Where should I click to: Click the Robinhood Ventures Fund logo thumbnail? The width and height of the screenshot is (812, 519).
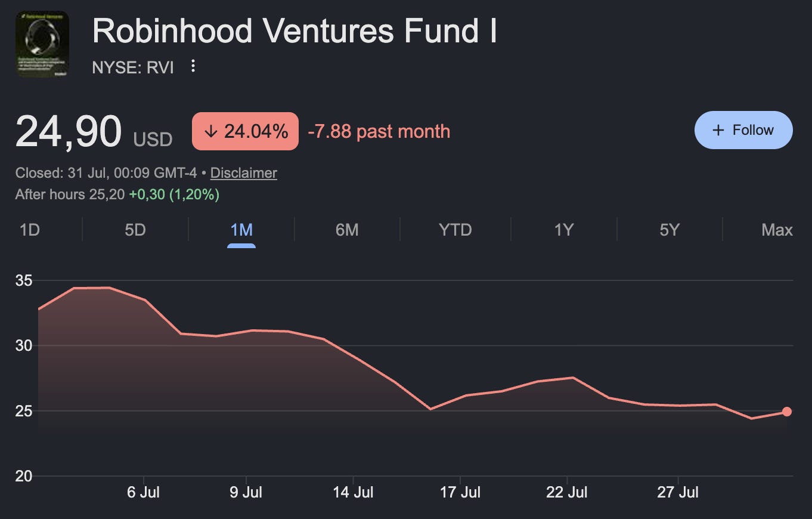(42, 44)
